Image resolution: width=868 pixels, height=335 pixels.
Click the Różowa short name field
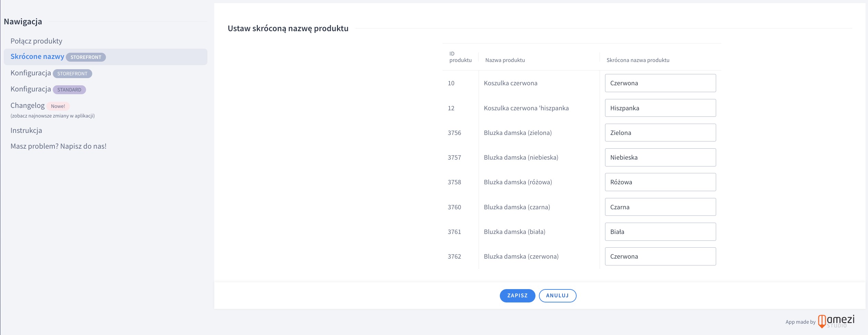point(660,182)
